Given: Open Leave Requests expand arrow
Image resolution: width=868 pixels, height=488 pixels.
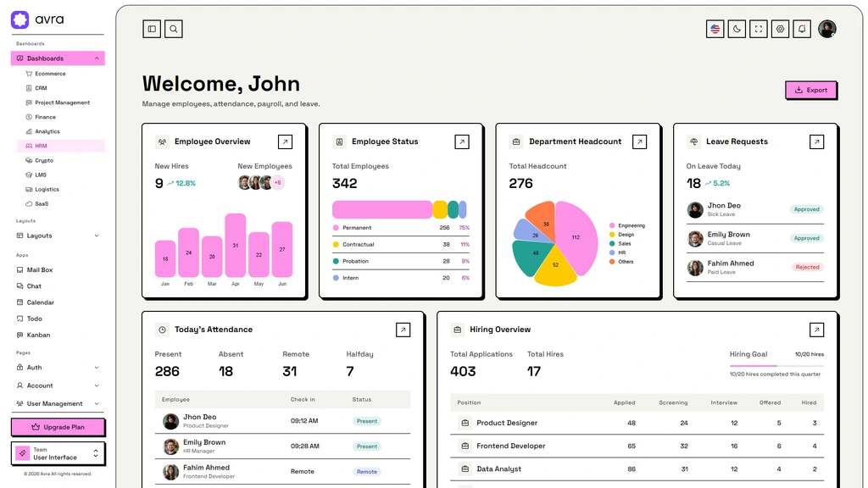Looking at the screenshot, I should click(x=816, y=141).
